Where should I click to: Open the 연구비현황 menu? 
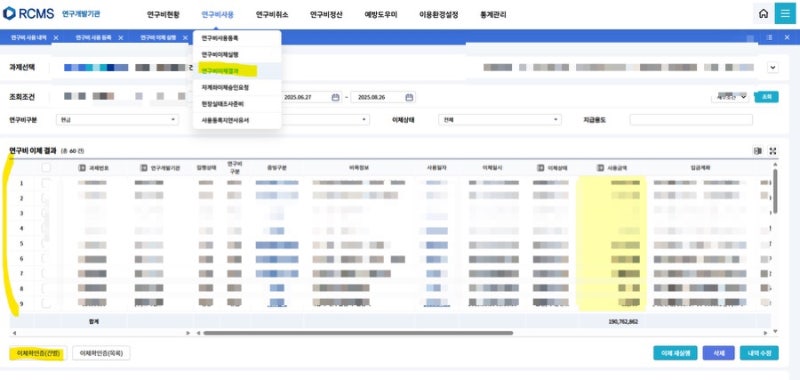coord(163,15)
